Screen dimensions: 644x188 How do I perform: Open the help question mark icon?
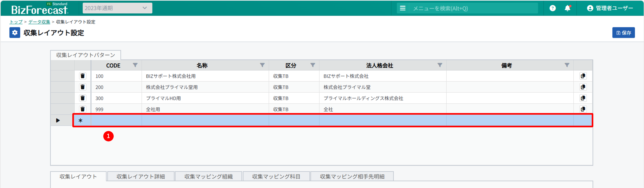click(x=552, y=8)
